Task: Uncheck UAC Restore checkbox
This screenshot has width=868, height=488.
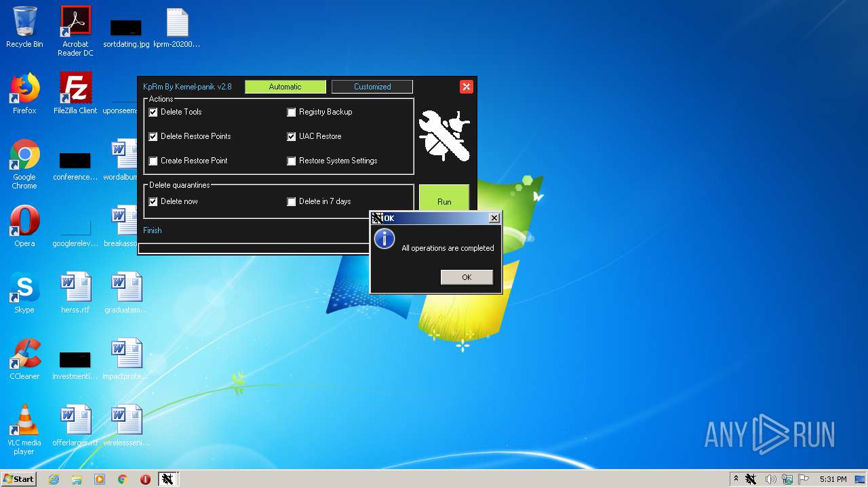Action: click(292, 136)
